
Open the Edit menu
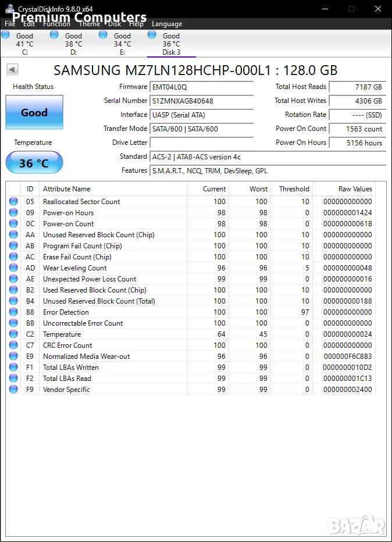click(29, 24)
